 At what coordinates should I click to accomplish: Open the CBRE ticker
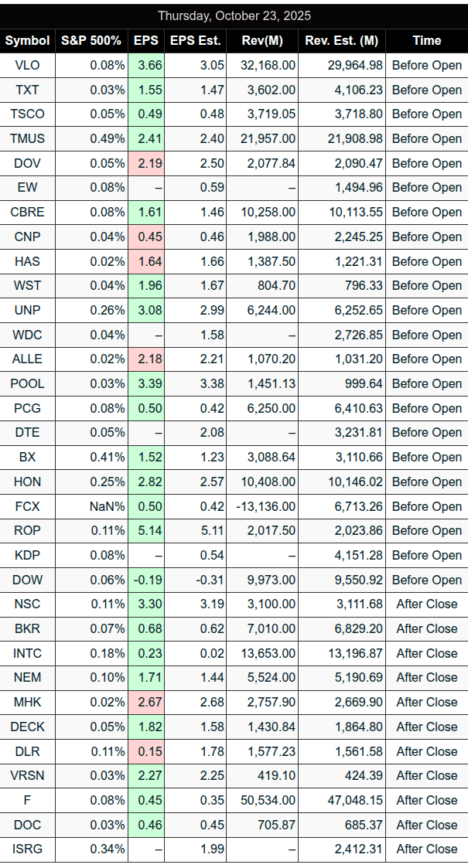tap(28, 212)
